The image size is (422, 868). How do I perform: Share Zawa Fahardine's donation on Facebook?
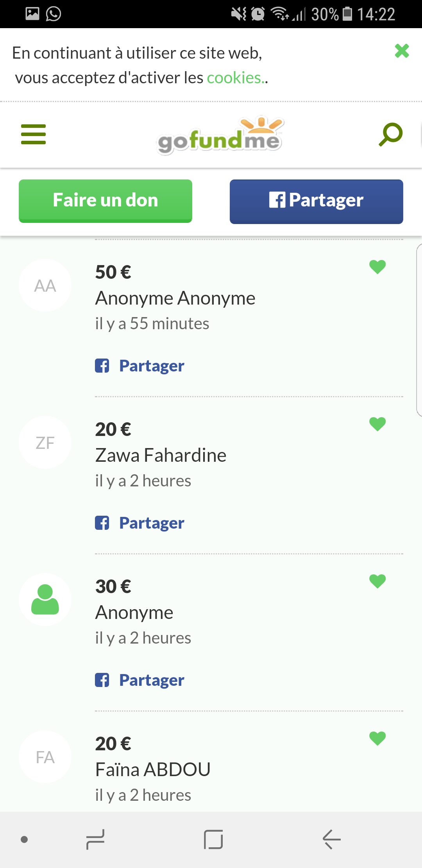[140, 523]
